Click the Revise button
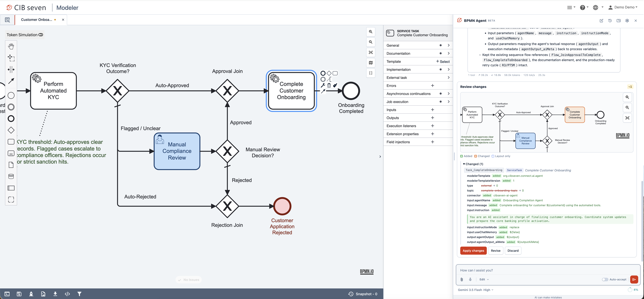Image resolution: width=644 pixels, height=299 pixels. tap(495, 251)
